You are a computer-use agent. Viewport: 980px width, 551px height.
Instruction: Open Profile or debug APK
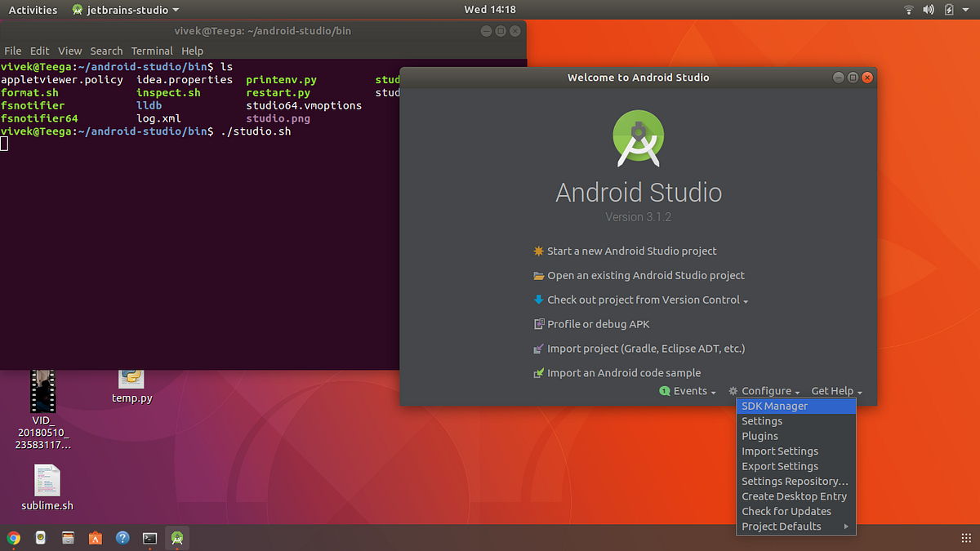pyautogui.click(x=598, y=324)
